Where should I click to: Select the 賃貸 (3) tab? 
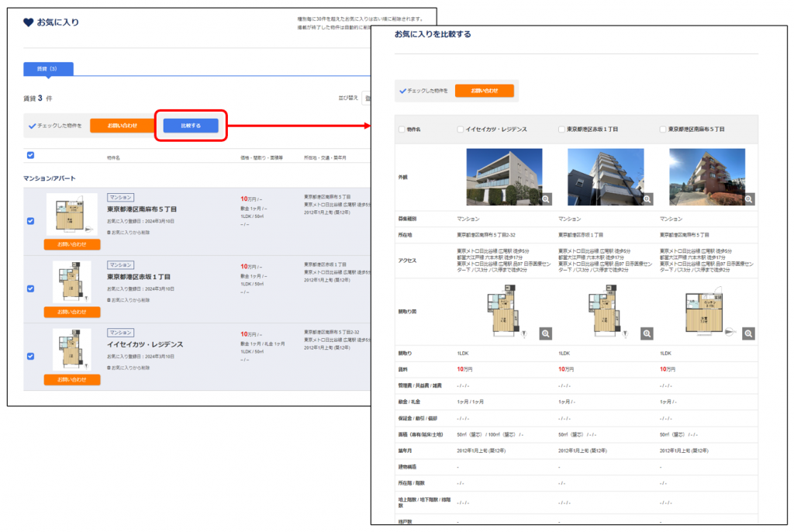coord(48,69)
